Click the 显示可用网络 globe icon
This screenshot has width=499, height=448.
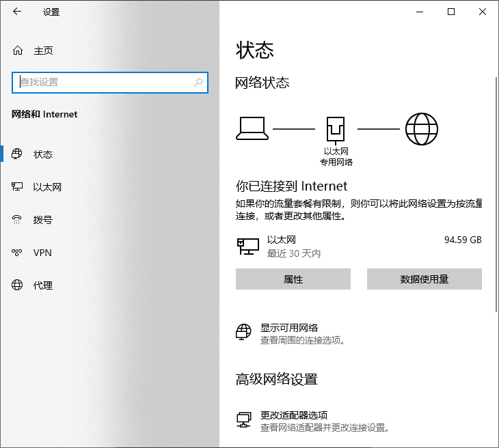click(x=243, y=332)
